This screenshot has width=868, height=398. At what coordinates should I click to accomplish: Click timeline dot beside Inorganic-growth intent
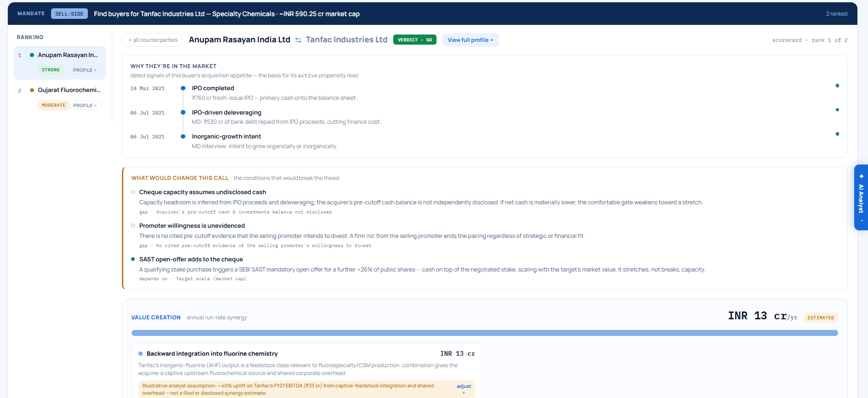183,136
